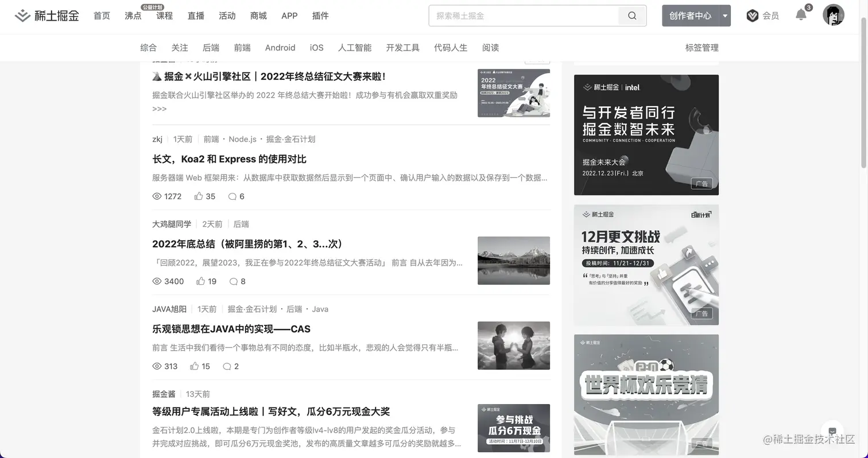Click author JAVA旭阳

[x=169, y=309]
